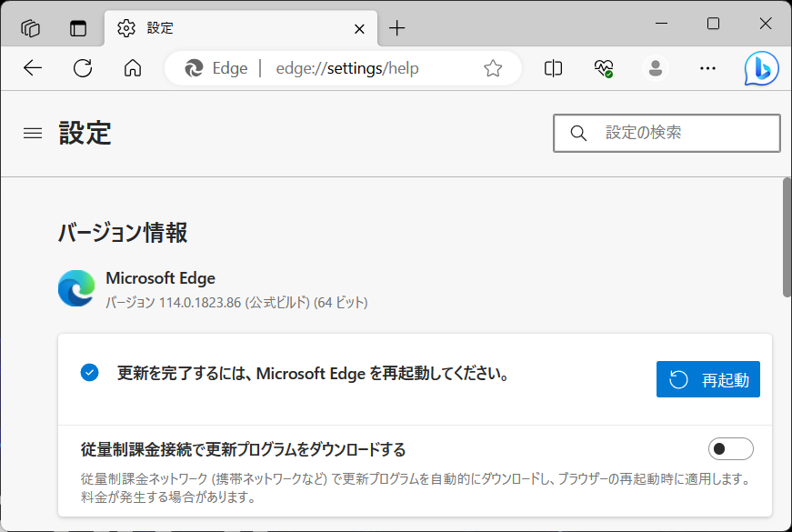Click the site information Edge icon in address bar
792x532 pixels.
tap(195, 67)
